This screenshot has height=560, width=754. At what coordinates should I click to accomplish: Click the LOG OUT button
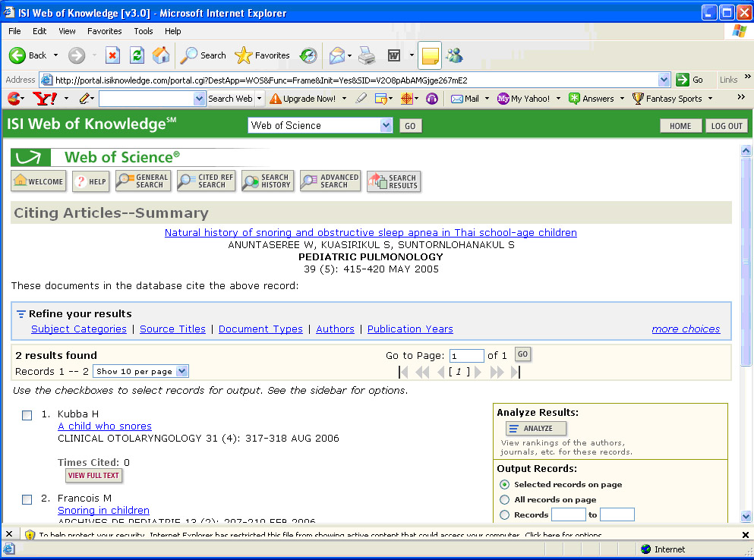[x=727, y=126]
